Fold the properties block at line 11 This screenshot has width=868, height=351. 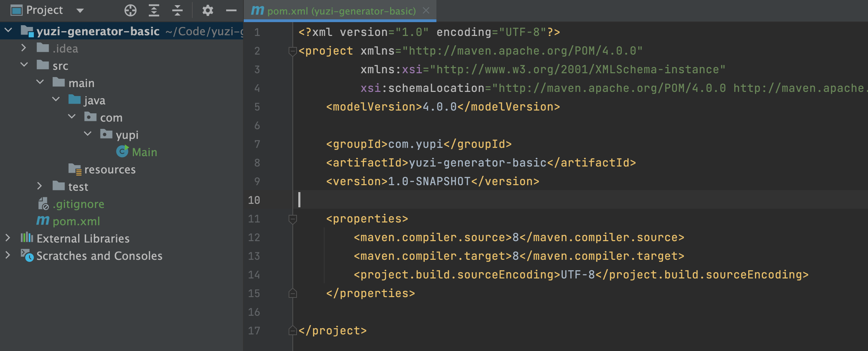[x=292, y=219]
